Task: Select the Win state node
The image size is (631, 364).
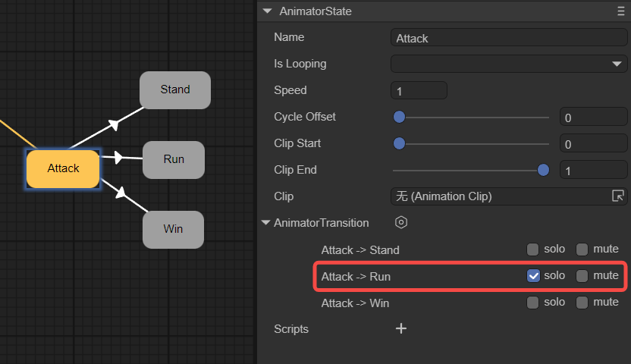Action: (173, 229)
